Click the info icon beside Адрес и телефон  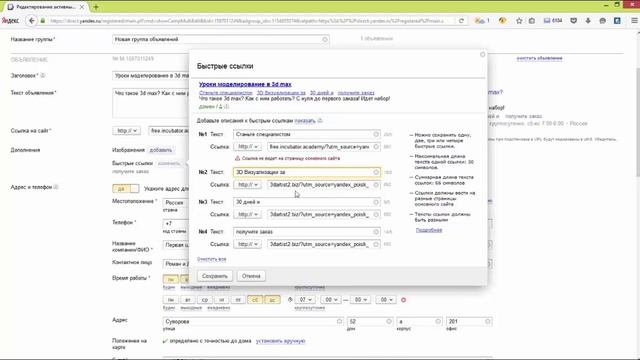56,187
